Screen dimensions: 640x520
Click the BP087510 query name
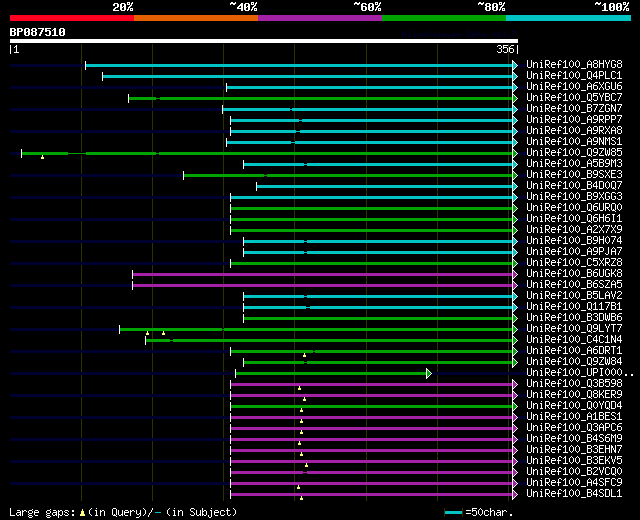coord(38,32)
